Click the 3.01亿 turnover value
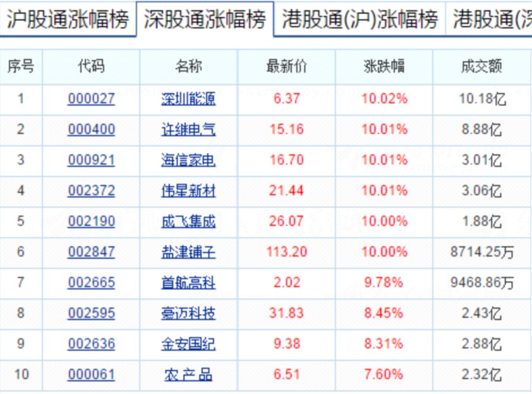The image size is (532, 394). click(x=482, y=160)
